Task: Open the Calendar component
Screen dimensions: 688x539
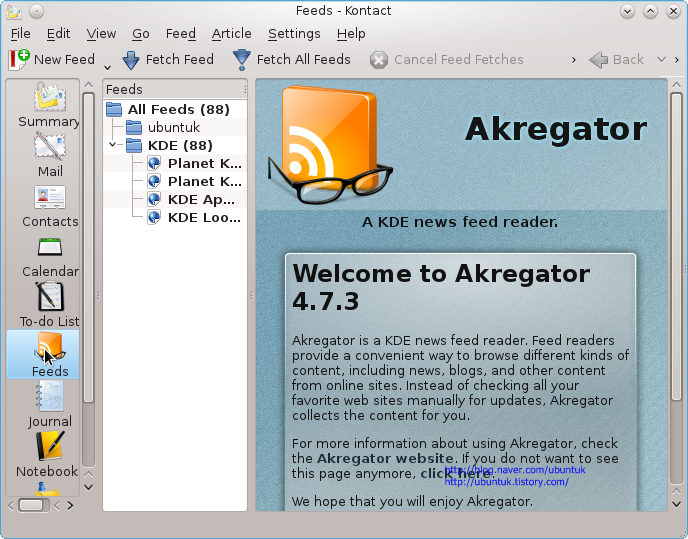Action: tap(50, 258)
